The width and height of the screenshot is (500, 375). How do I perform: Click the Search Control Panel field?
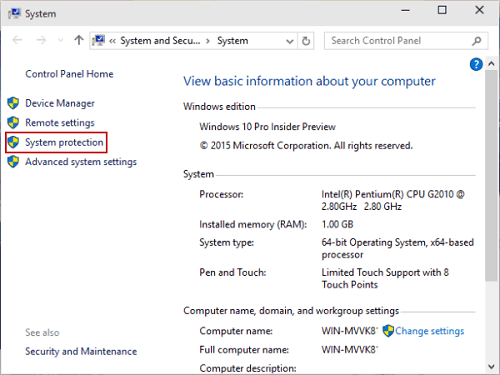point(406,41)
